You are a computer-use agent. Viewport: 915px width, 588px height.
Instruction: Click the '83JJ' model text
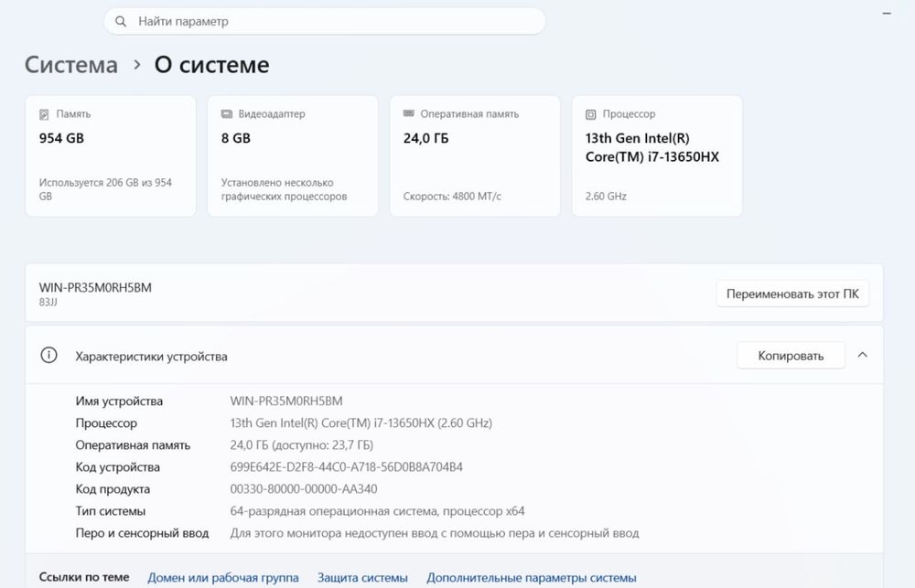coord(48,302)
